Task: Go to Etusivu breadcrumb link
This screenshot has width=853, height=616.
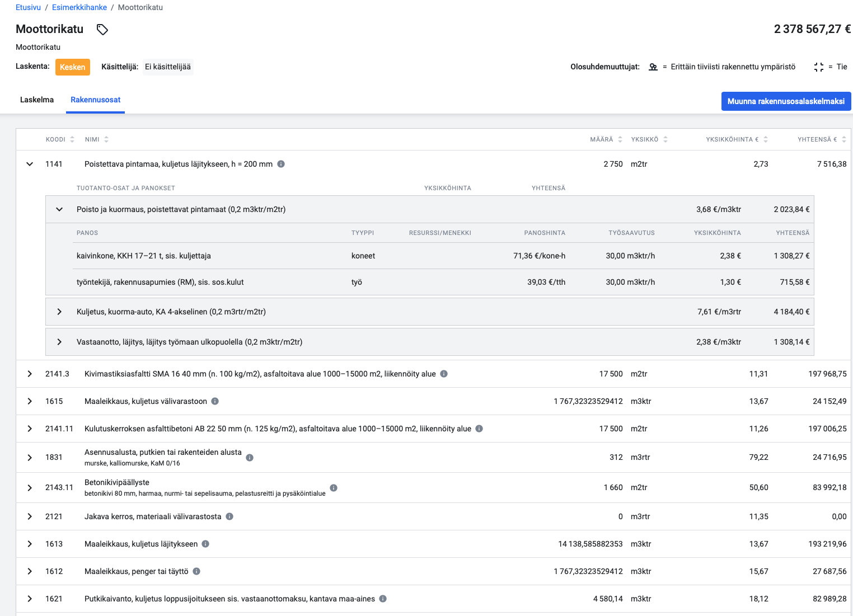Action: coord(28,7)
